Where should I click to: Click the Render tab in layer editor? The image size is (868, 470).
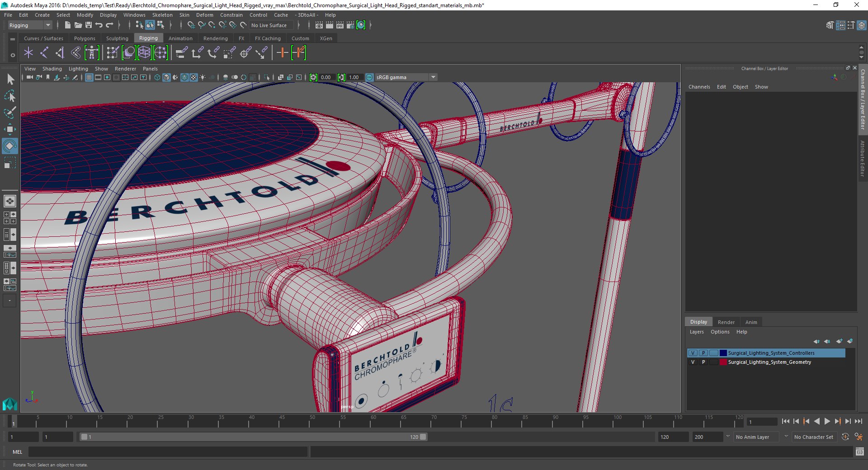click(726, 322)
